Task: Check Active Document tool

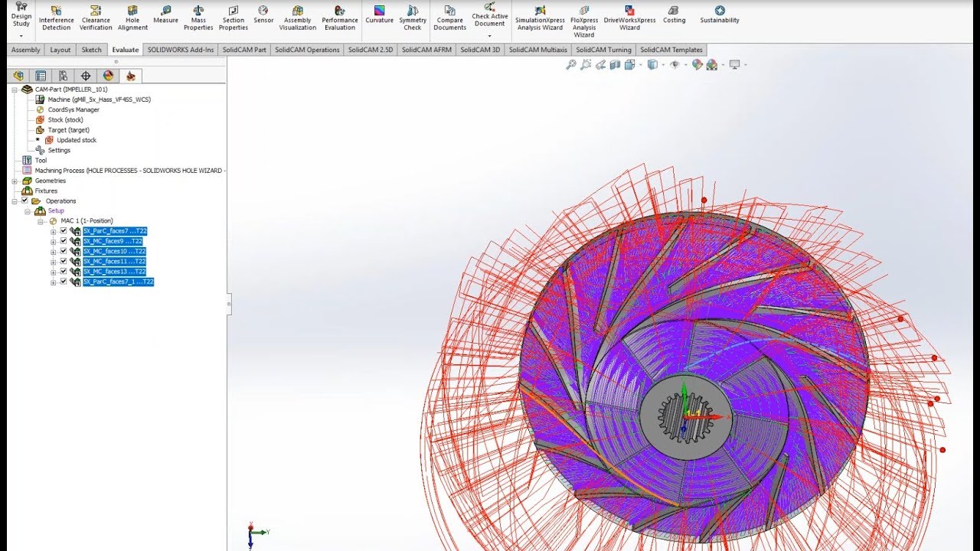Action: 490,13
